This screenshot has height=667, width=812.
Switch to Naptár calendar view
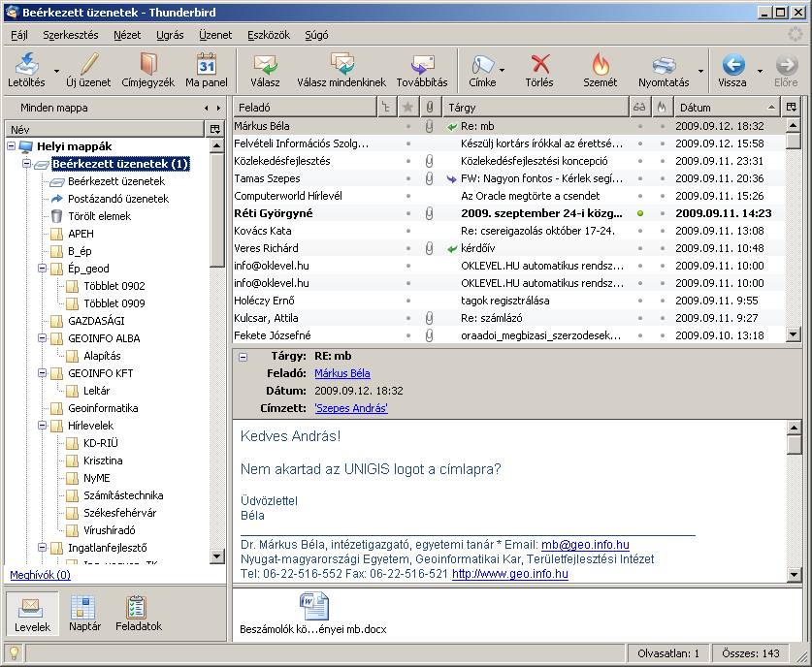click(84, 615)
